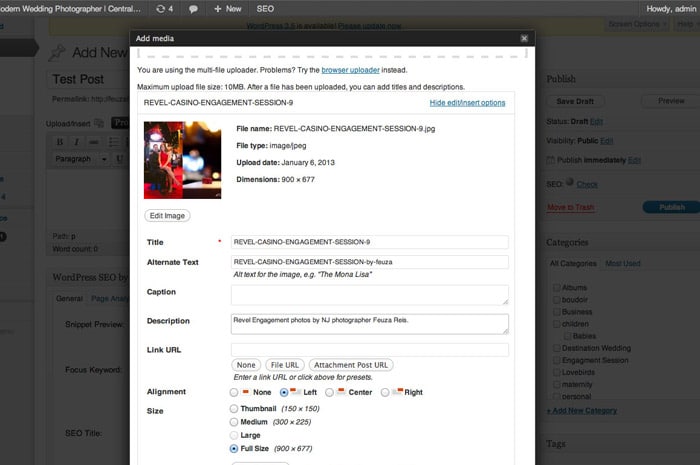Click the Edit Image button
Image resolution: width=700 pixels, height=465 pixels.
167,216
